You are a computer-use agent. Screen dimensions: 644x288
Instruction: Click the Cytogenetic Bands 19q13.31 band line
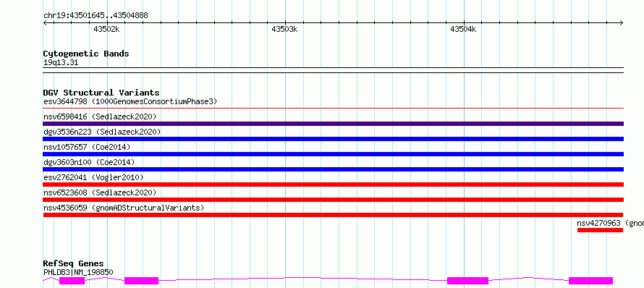(334, 70)
